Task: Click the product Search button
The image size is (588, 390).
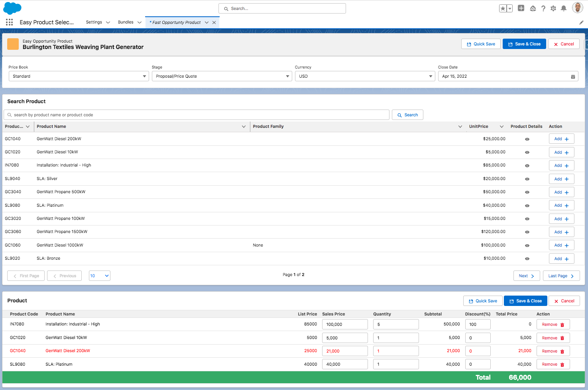Action: [407, 115]
